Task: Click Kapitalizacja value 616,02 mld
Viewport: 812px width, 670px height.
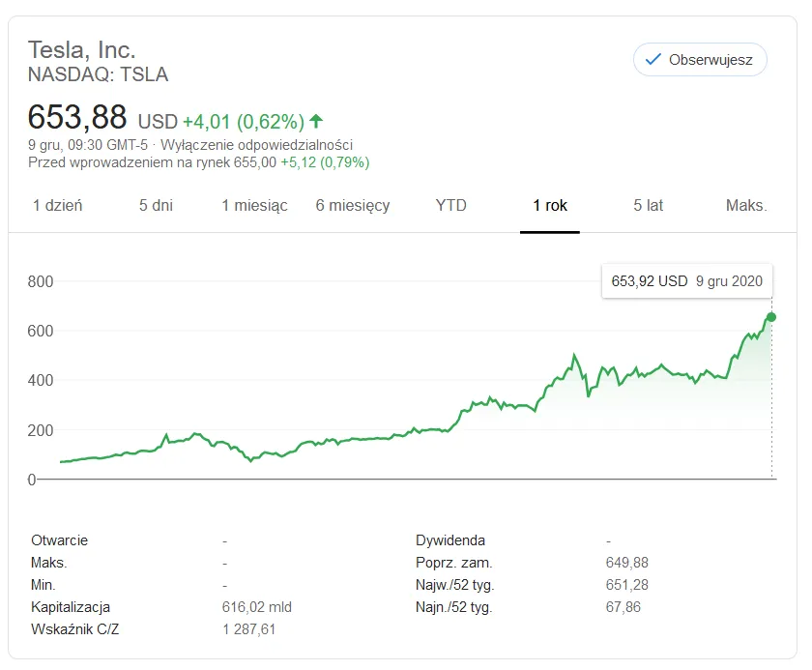Action: [x=257, y=607]
